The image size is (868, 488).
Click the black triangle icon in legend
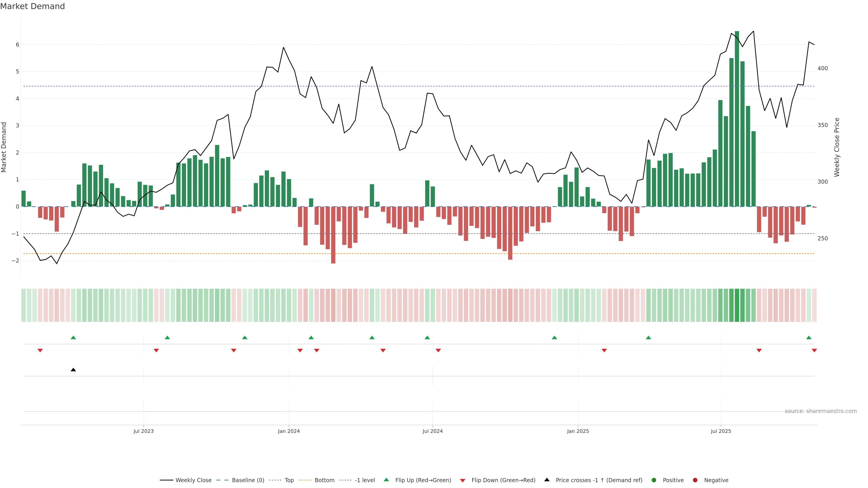pyautogui.click(x=547, y=480)
